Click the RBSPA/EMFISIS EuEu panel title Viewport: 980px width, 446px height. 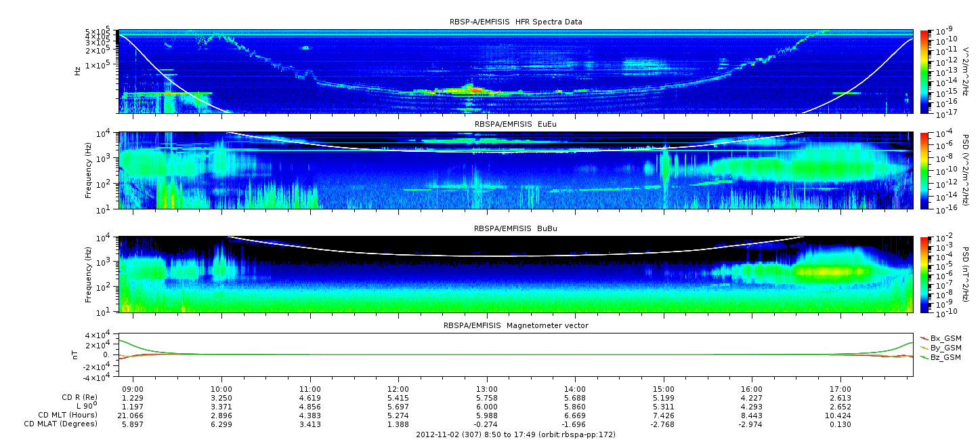[515, 125]
